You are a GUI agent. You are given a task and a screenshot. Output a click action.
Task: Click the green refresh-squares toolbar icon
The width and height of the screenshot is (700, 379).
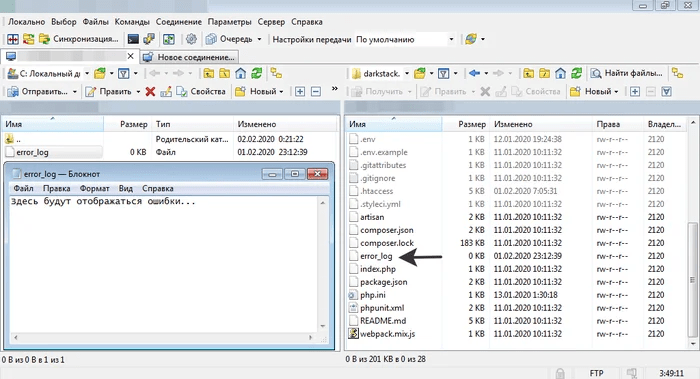pos(169,39)
